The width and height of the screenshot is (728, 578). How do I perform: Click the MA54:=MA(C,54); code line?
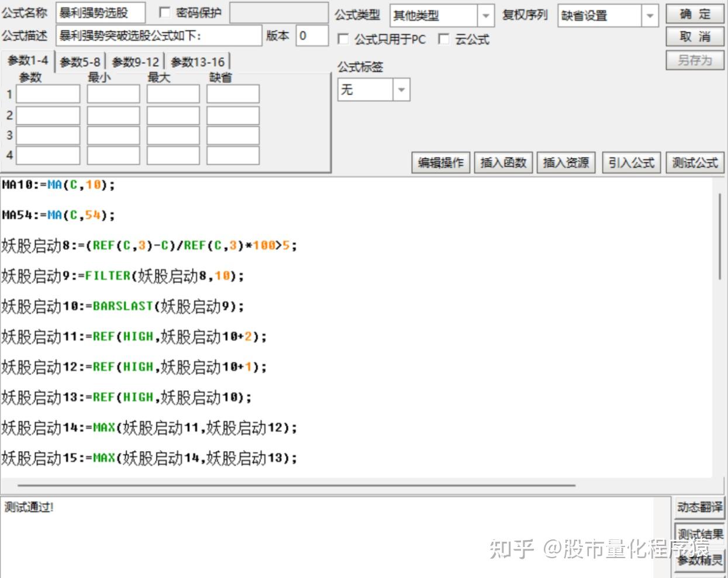click(x=58, y=215)
